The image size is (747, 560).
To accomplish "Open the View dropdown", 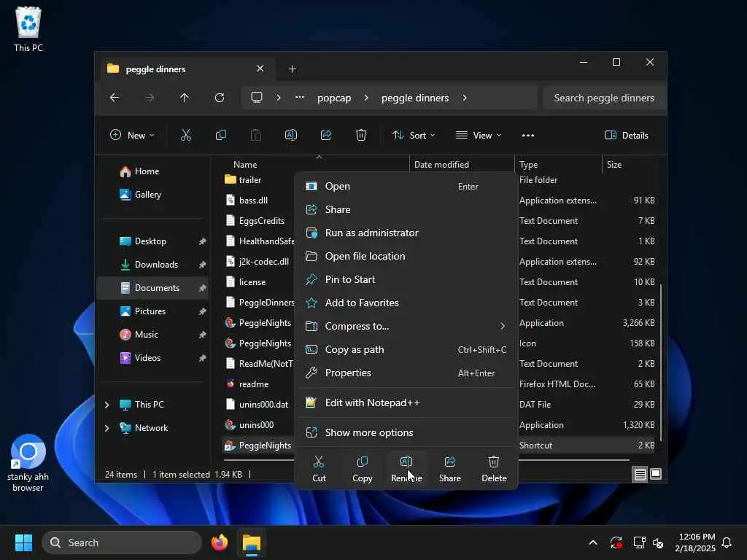I will 479,135.
